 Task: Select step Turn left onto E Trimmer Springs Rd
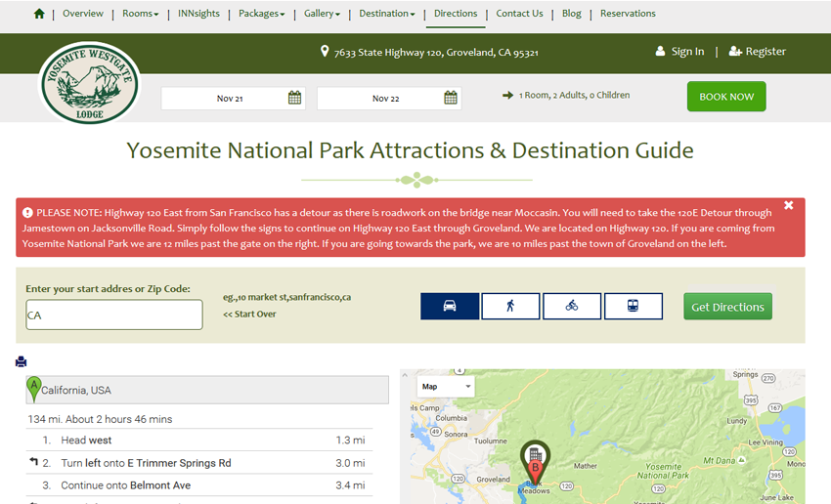199,463
